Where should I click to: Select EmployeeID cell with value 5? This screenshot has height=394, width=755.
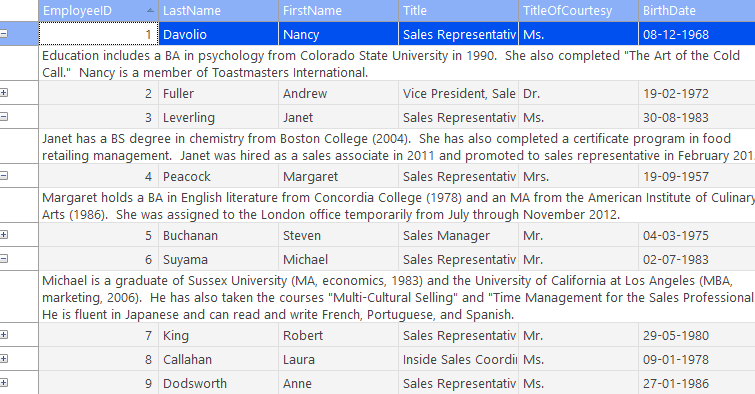click(99, 236)
